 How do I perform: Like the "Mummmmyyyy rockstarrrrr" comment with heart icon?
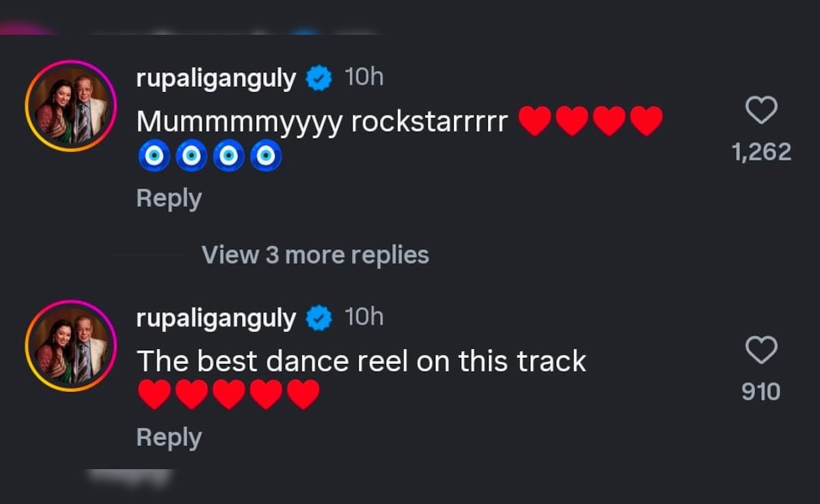[761, 111]
